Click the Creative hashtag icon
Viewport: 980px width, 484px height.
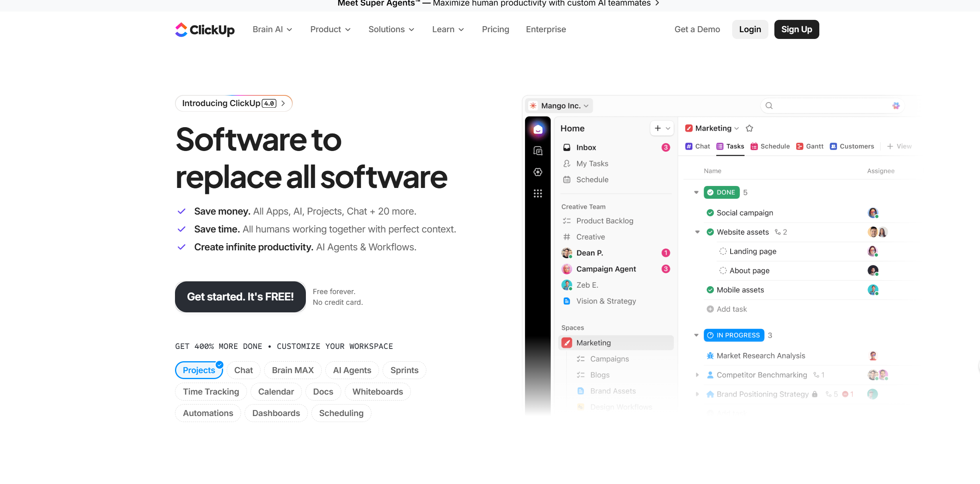[567, 237]
